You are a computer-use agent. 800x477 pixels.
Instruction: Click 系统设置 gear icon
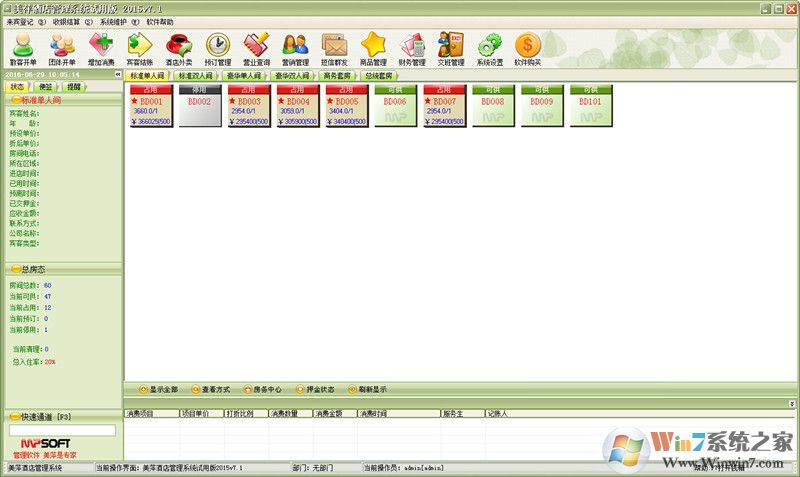point(489,48)
